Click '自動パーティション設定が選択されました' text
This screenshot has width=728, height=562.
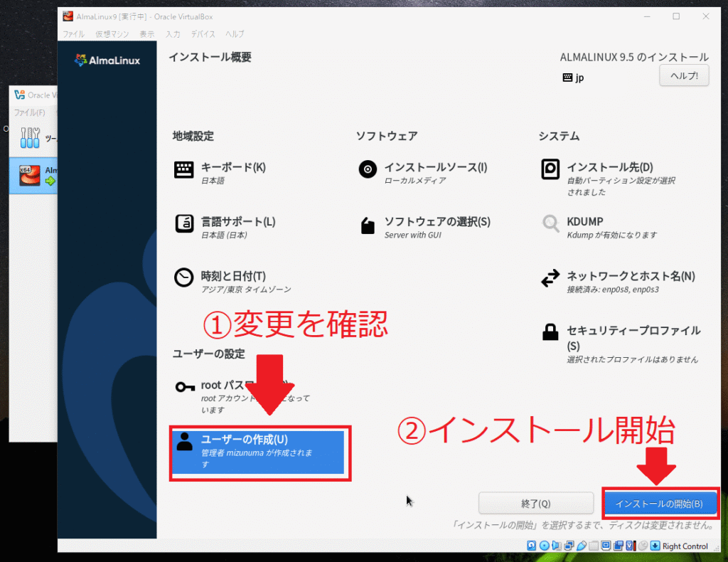click(621, 186)
